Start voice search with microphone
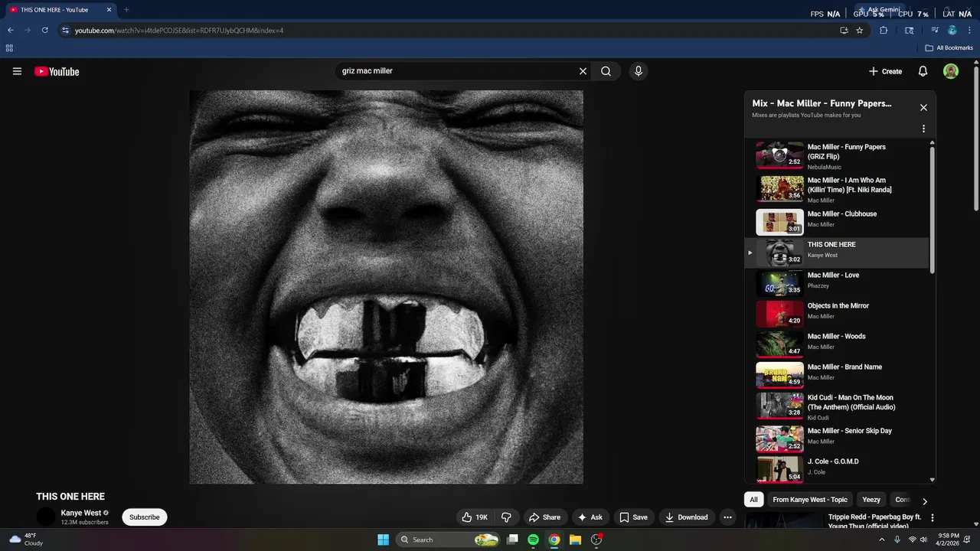Screen dimensions: 980x551 [639, 71]
